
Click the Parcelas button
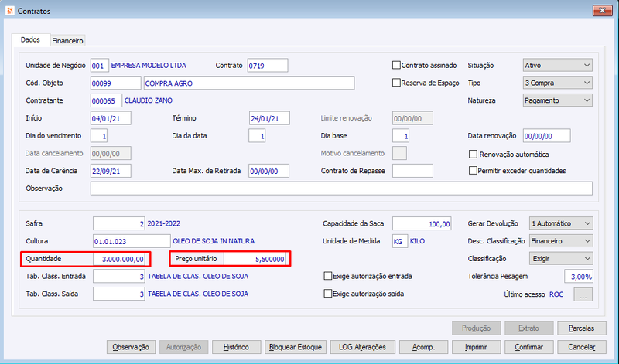click(x=582, y=328)
